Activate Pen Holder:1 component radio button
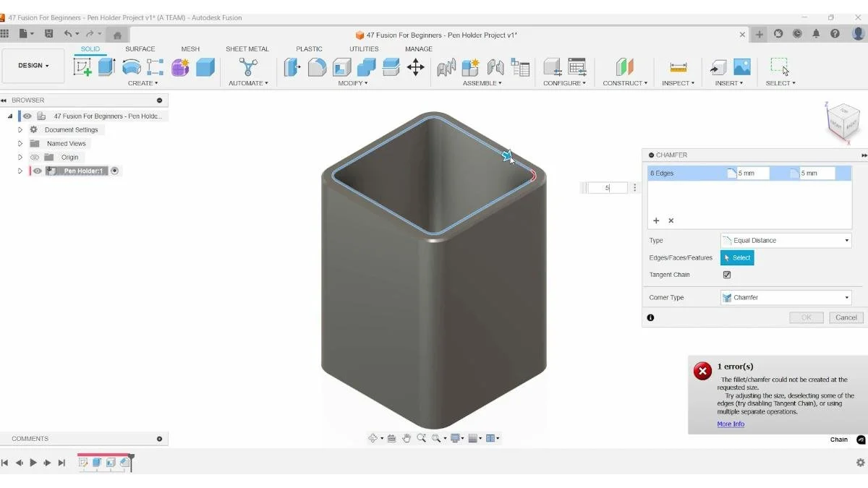Image resolution: width=868 pixels, height=488 pixels. [x=114, y=171]
